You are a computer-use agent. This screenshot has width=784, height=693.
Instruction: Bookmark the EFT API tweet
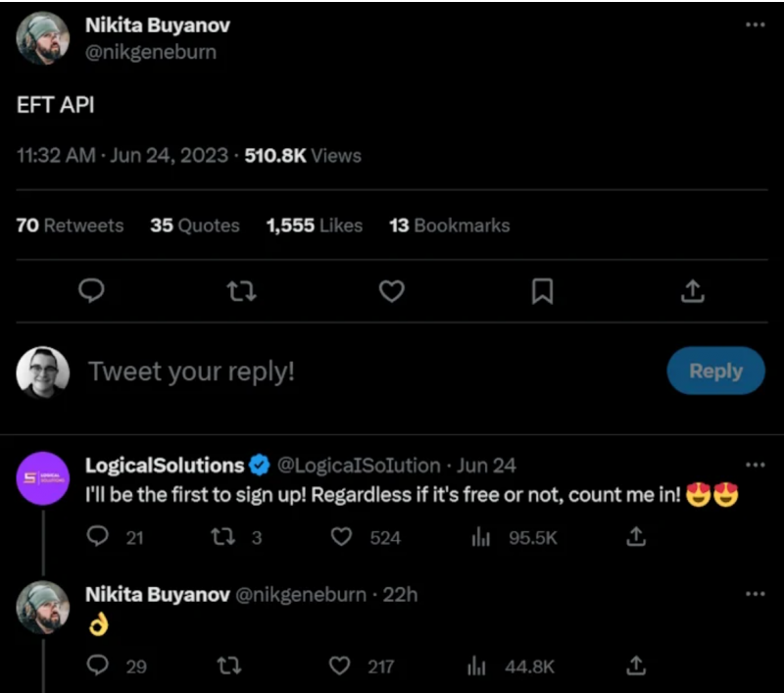[x=542, y=291]
